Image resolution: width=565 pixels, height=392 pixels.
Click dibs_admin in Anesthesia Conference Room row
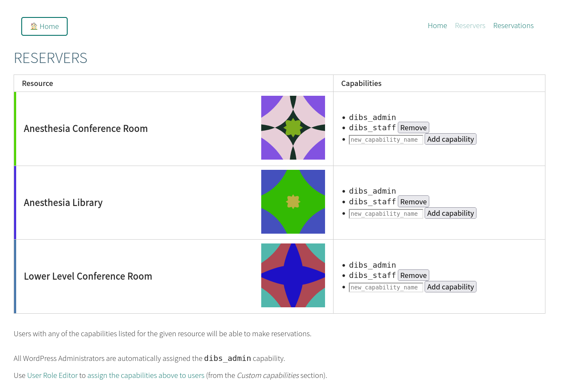click(x=373, y=117)
